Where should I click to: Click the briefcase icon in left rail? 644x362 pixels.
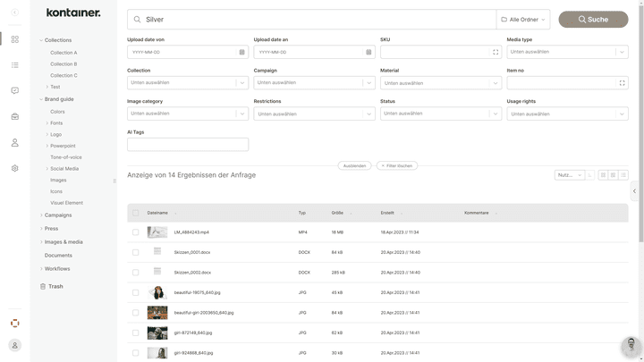tap(15, 117)
